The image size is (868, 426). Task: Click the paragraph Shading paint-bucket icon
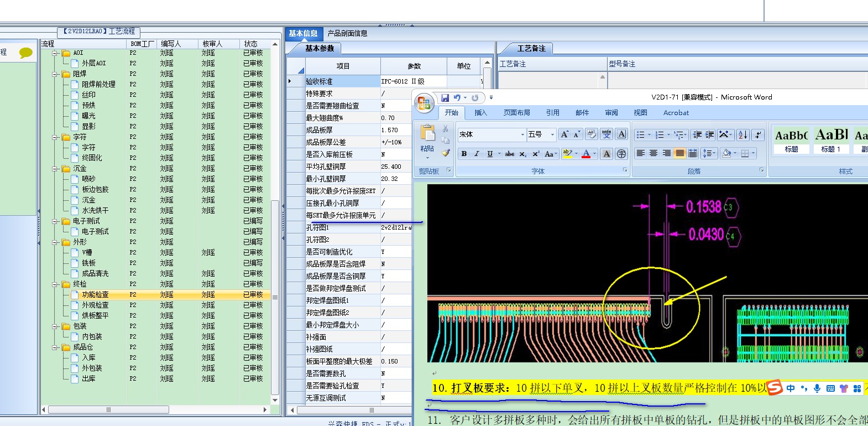click(726, 153)
